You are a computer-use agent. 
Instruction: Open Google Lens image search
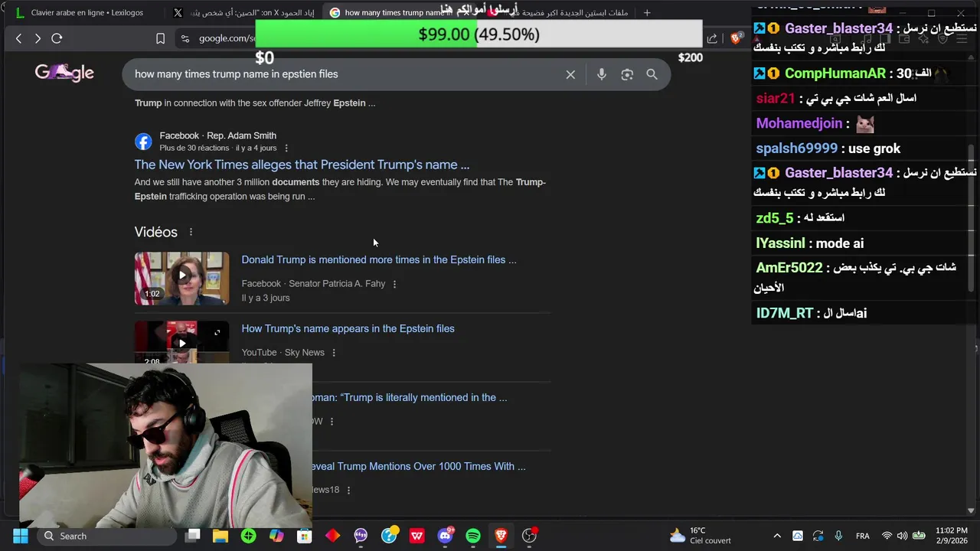pos(627,74)
